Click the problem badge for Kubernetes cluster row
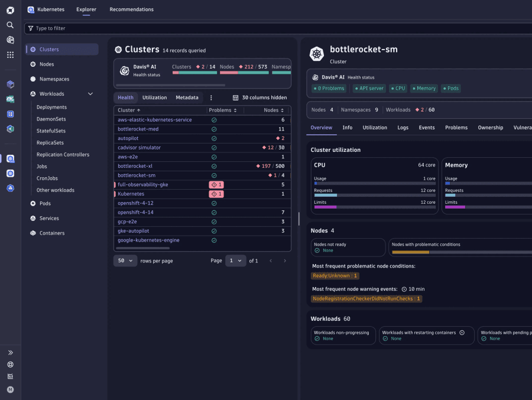532x400 pixels. [x=216, y=194]
